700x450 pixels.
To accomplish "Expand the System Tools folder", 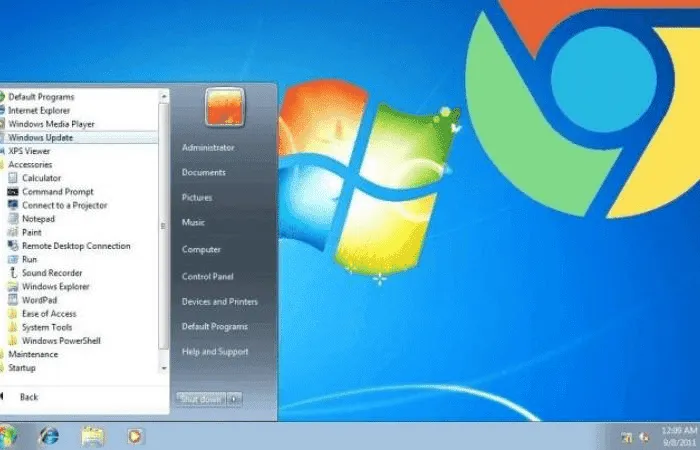I will (x=47, y=327).
